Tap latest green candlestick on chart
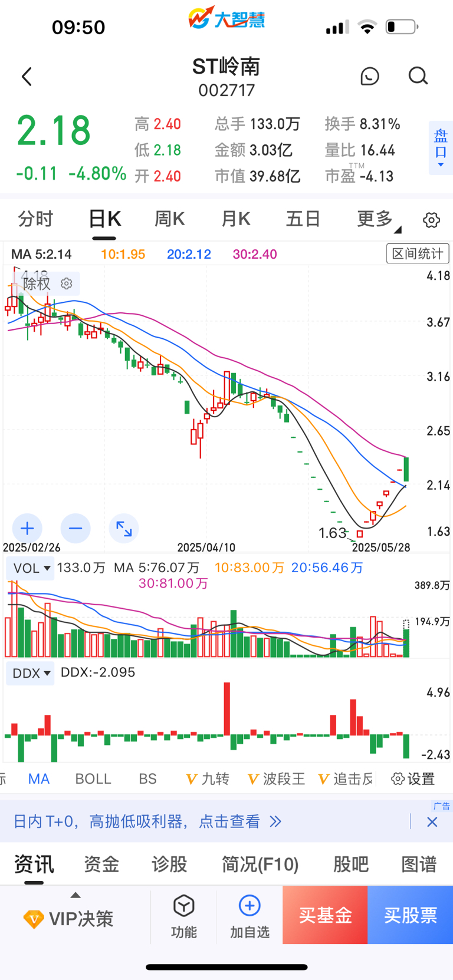Image resolution: width=453 pixels, height=980 pixels. click(x=406, y=470)
